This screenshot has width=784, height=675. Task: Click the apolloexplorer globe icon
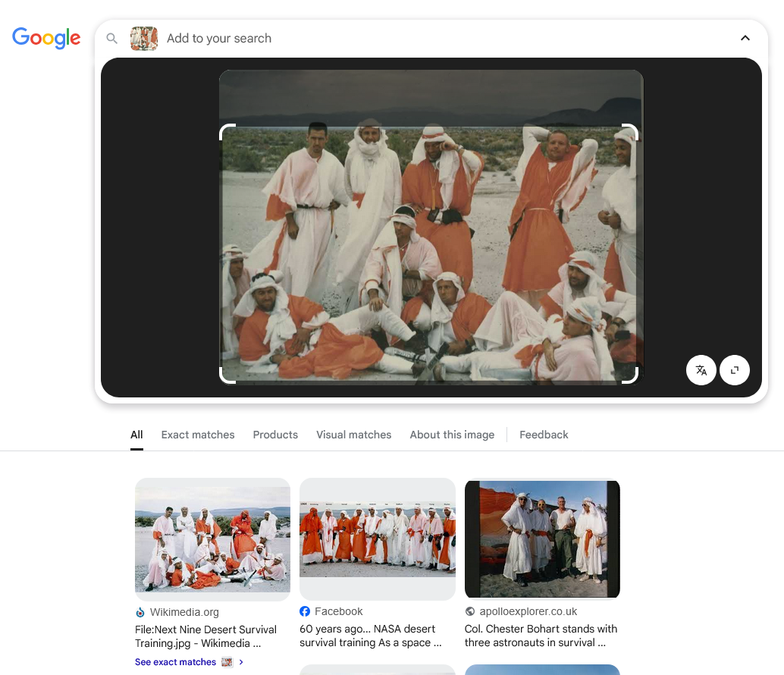coord(469,611)
